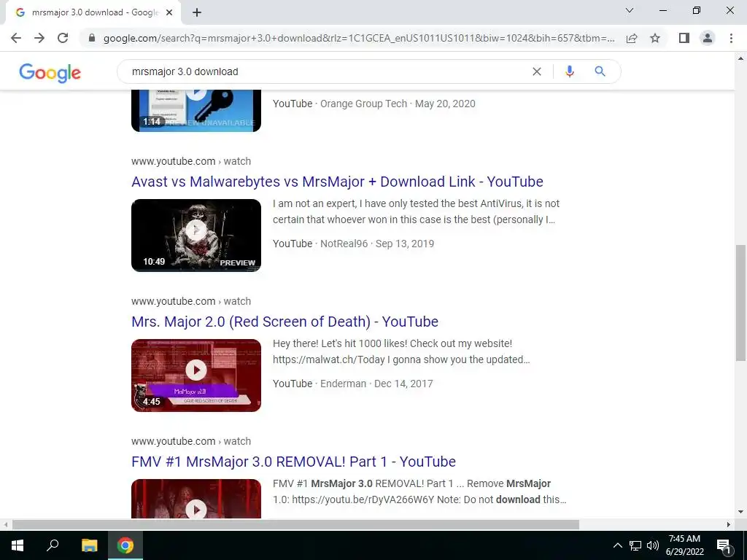Click the 'I am not an expert' snippet
The height and width of the screenshot is (560, 747).
coord(416,211)
